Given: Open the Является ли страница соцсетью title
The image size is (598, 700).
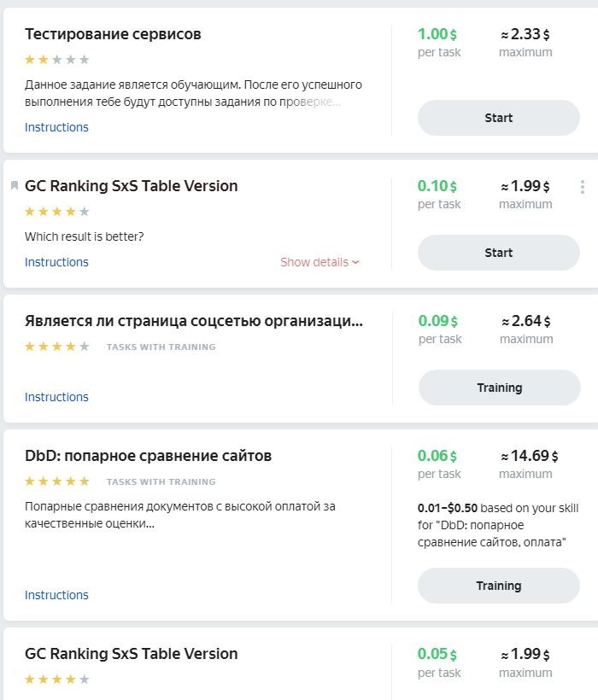Looking at the screenshot, I should 194,321.
